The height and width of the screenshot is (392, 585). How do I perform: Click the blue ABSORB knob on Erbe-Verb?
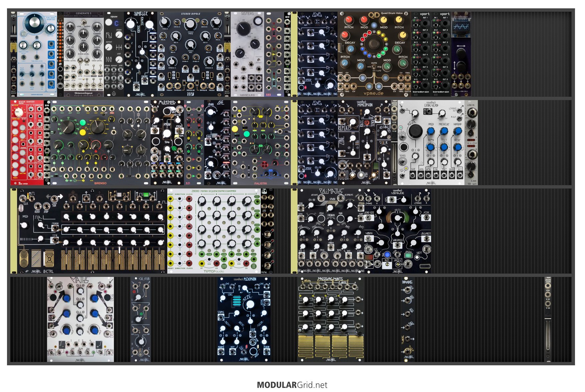[x=457, y=131]
